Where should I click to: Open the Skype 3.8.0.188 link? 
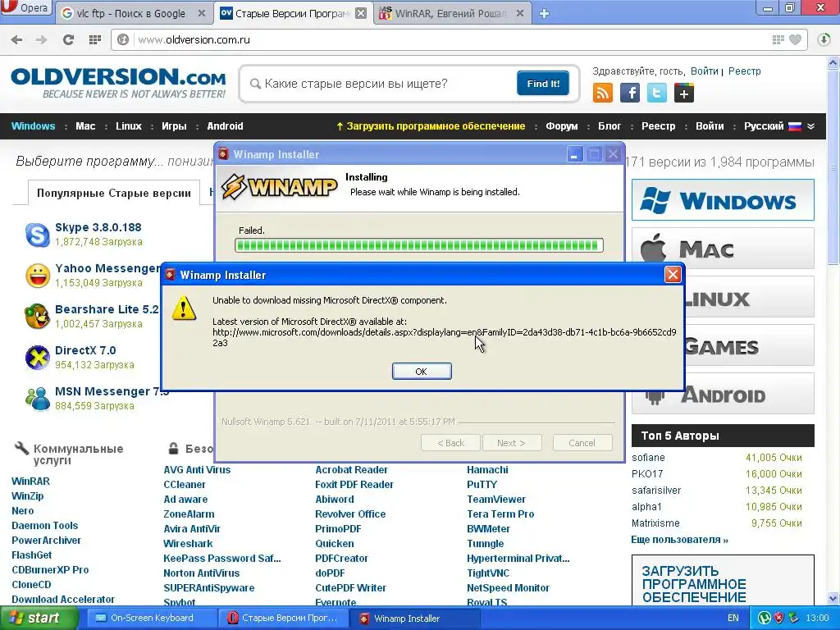coord(98,227)
